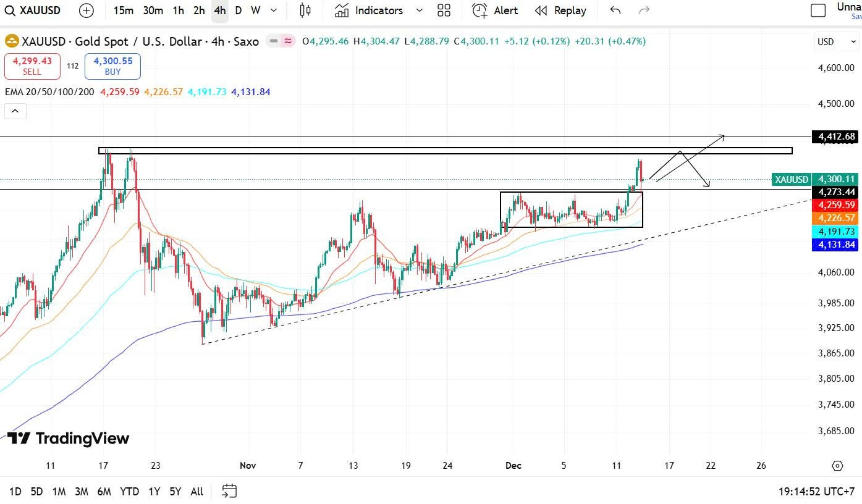Click the redo arrow icon

click(x=644, y=10)
